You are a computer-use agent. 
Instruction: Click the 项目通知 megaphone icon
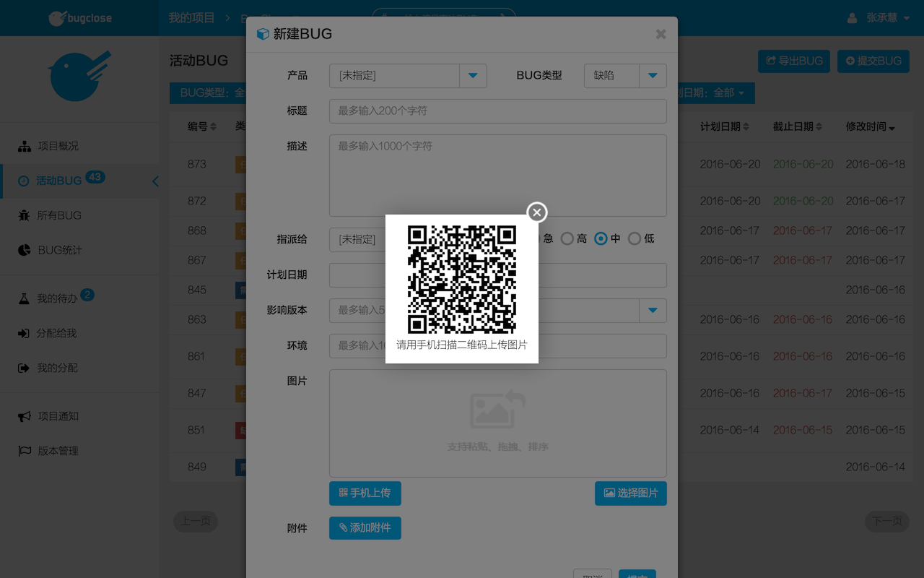pyautogui.click(x=25, y=416)
